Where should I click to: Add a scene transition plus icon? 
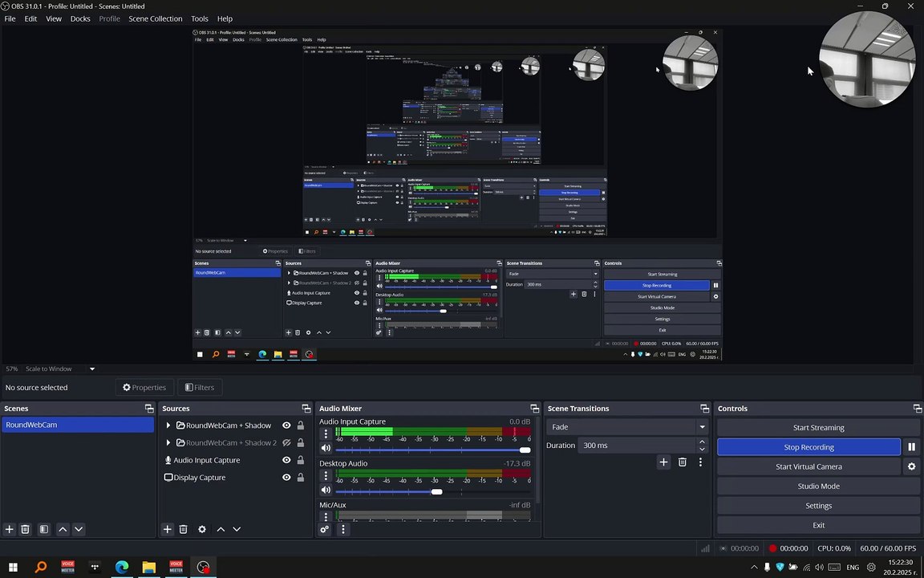663,462
